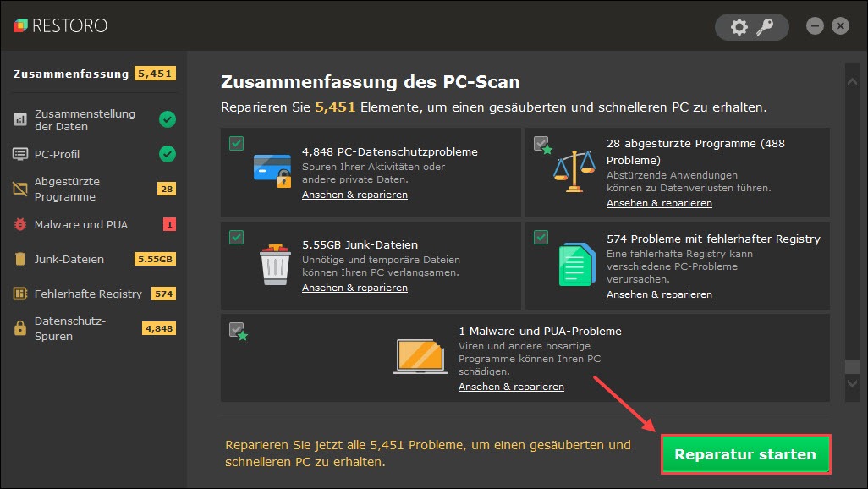
Task: Click the Zusammenfassung des PC-Scan heading
Action: [x=371, y=82]
